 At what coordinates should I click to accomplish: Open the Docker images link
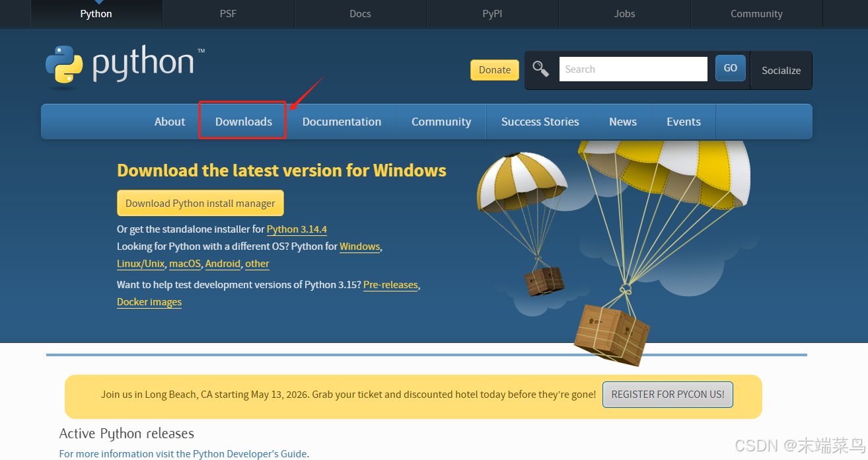click(x=149, y=302)
